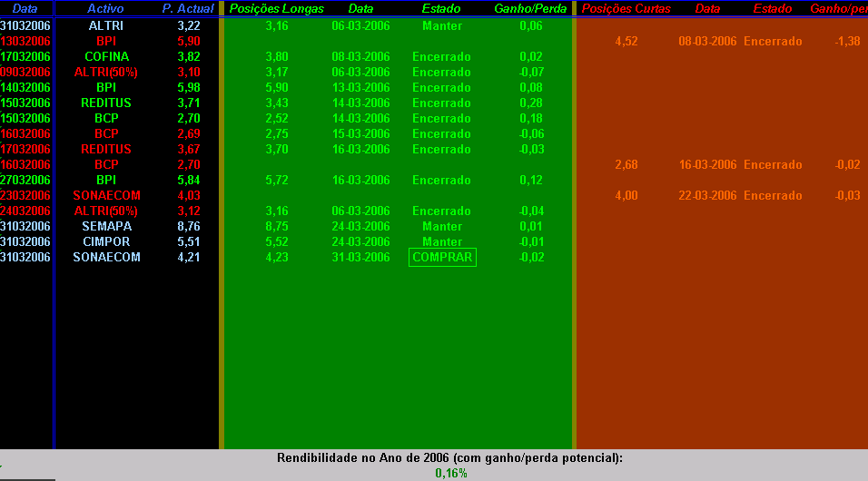Select the long position value 3,80
The image size is (868, 481).
tap(277, 56)
